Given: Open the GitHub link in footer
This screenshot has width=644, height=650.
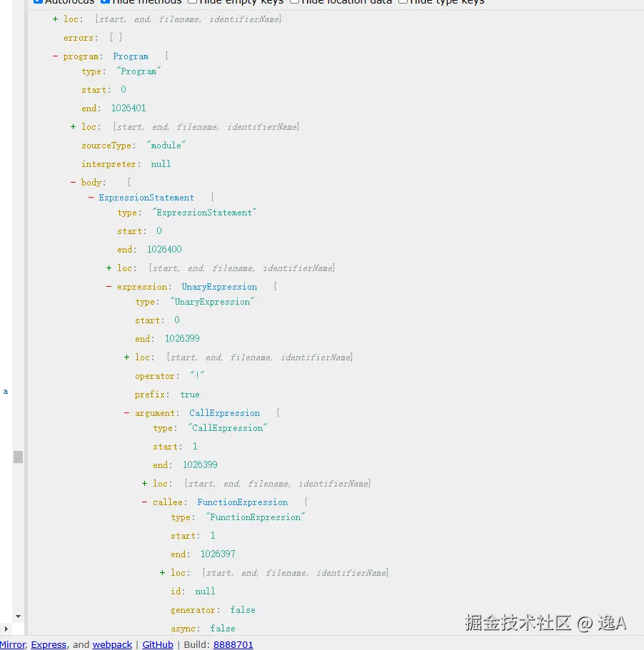Looking at the screenshot, I should (x=158, y=644).
